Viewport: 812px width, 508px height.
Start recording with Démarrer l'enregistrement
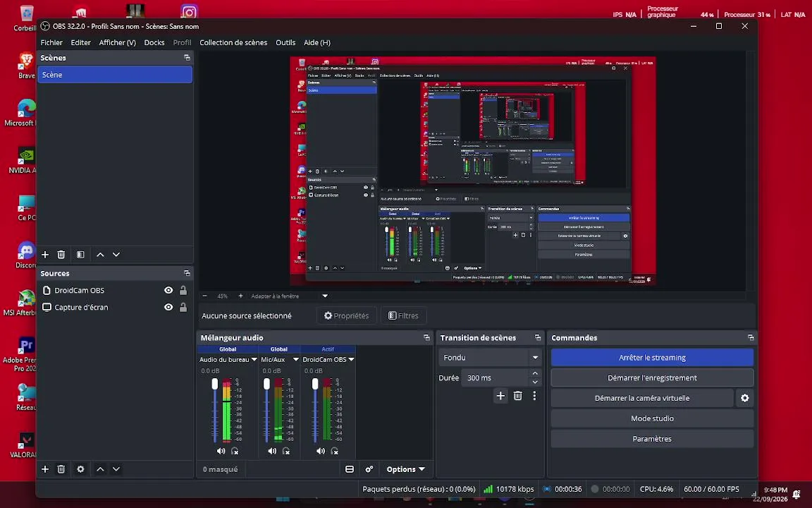652,378
